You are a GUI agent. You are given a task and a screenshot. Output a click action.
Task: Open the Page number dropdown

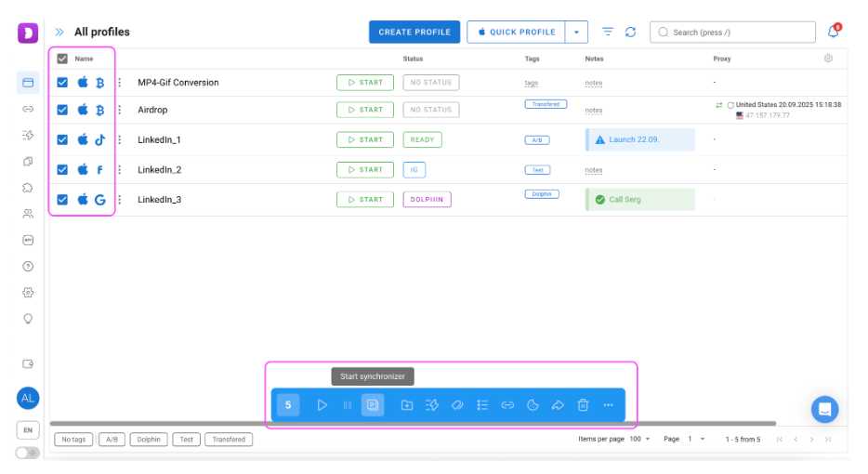click(696, 439)
